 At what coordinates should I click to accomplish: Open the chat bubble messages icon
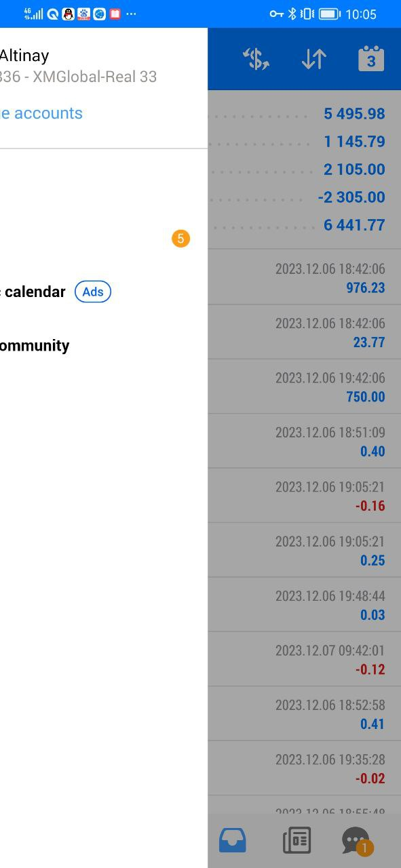(357, 842)
